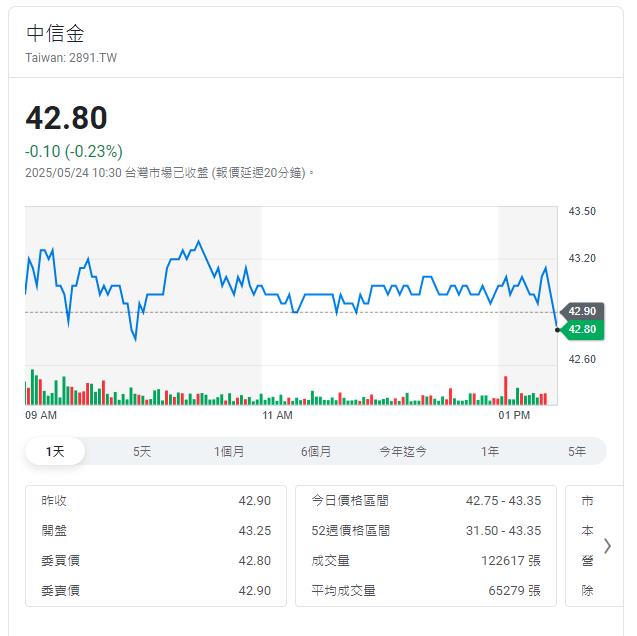Viewport: 637px width, 636px height.
Task: Click the 43.20 y-axis label
Action: pos(582,258)
